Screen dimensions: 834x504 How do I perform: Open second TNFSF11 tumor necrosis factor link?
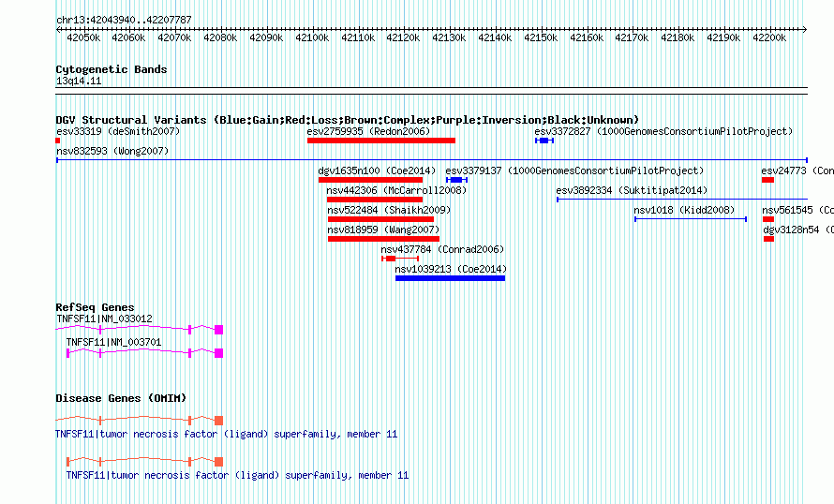click(x=237, y=475)
